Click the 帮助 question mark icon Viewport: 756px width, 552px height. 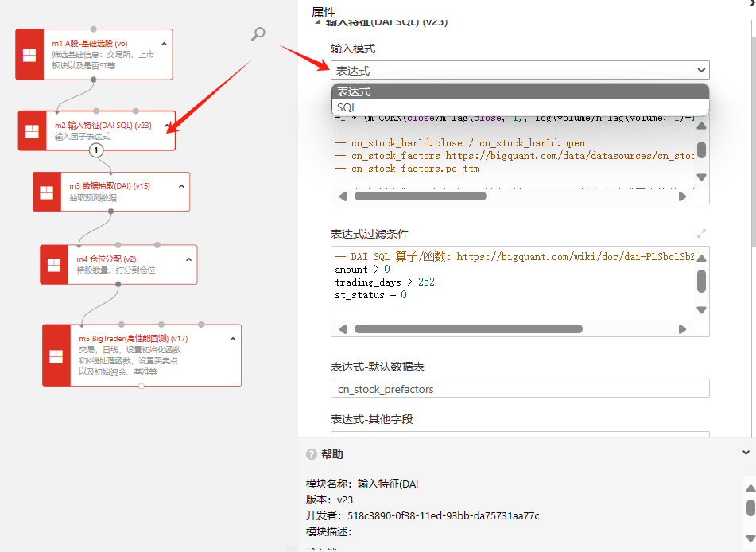point(312,454)
